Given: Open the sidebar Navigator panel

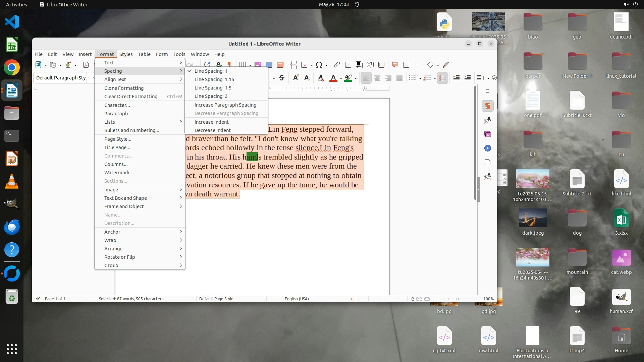Looking at the screenshot, I should click(488, 148).
